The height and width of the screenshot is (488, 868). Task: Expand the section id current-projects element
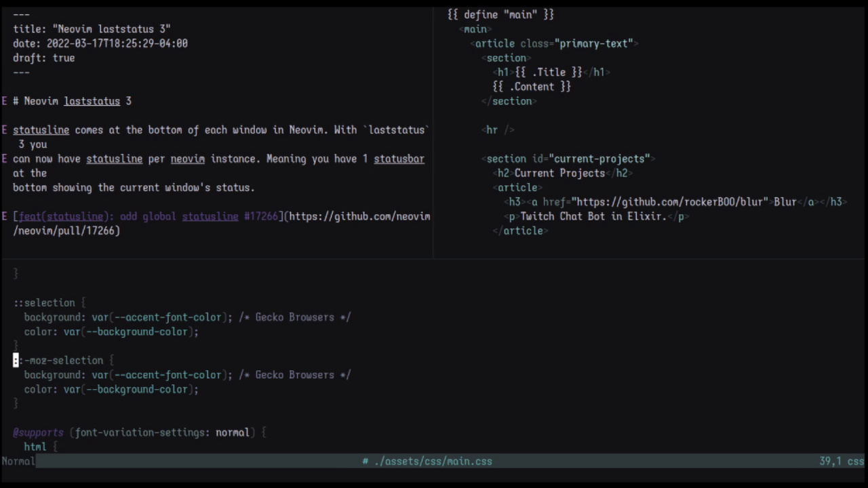tap(568, 159)
